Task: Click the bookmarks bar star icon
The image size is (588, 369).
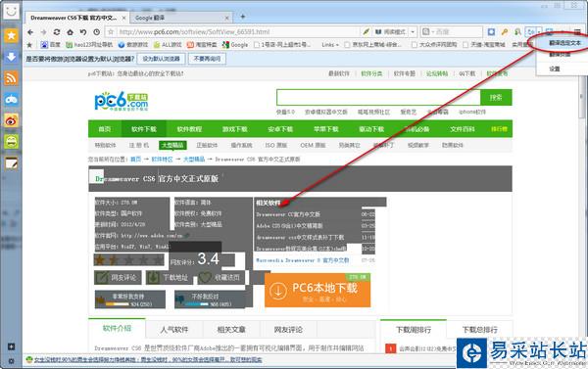Action: point(29,45)
